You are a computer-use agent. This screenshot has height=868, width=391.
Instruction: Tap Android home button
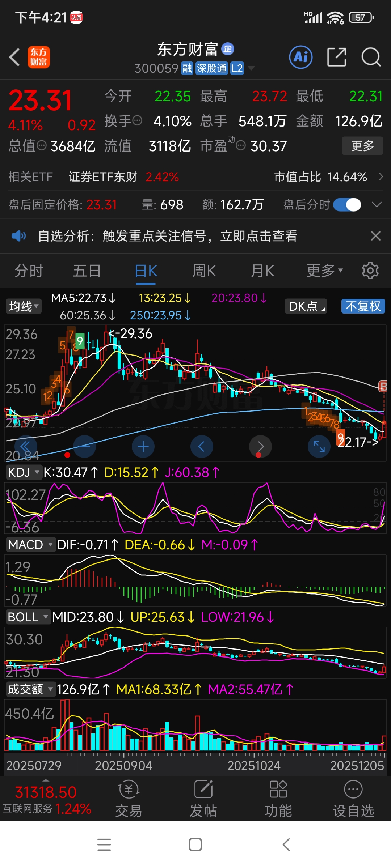(x=195, y=844)
